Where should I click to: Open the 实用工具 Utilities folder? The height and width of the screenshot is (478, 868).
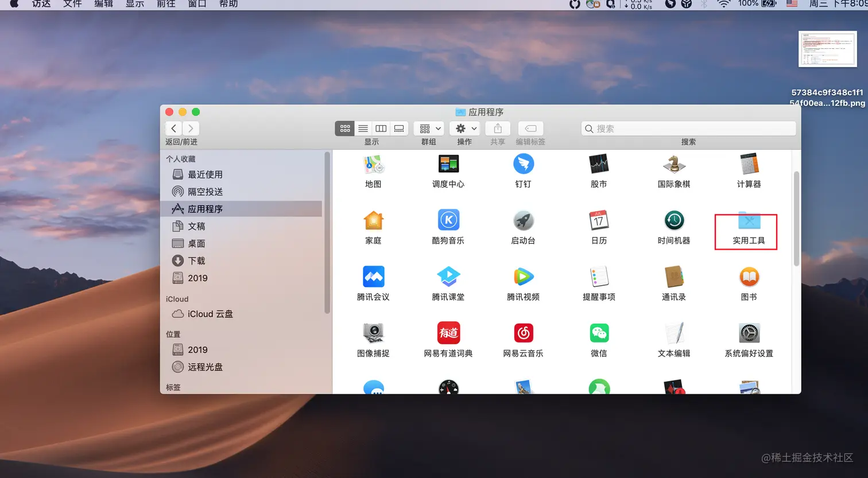tap(749, 220)
